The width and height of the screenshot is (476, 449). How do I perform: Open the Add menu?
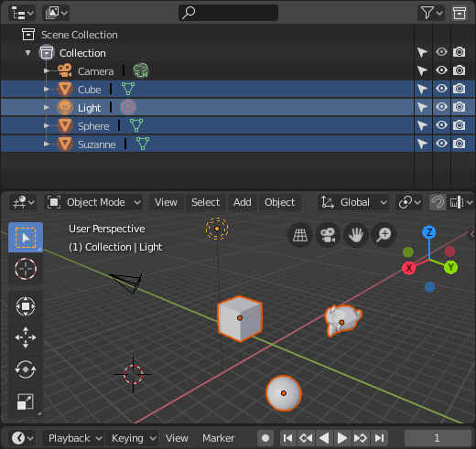click(x=243, y=202)
